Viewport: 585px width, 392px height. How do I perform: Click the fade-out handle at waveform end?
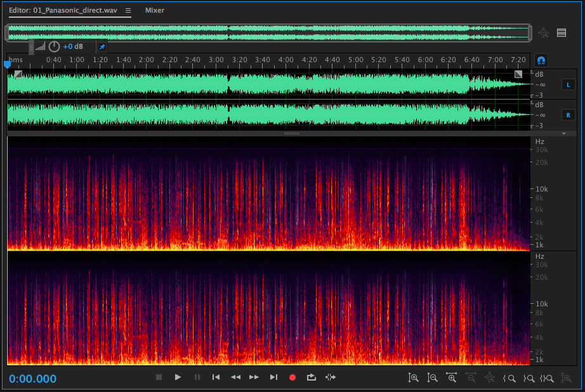(x=518, y=74)
